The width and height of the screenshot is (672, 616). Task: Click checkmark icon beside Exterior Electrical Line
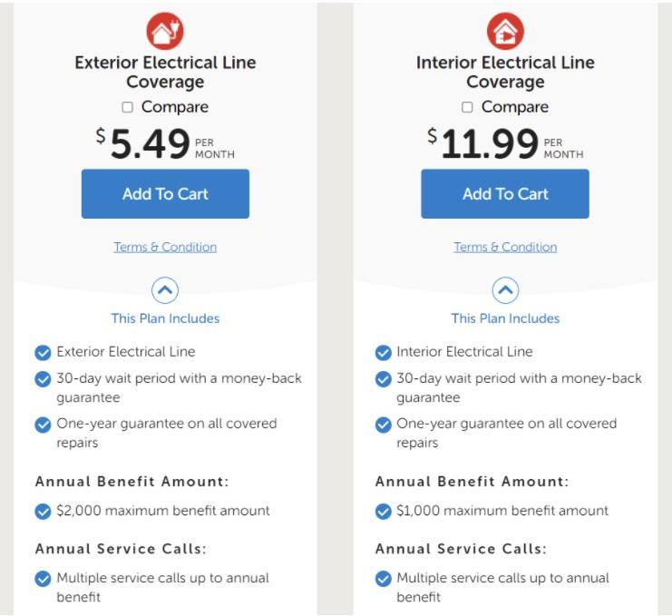pos(43,352)
